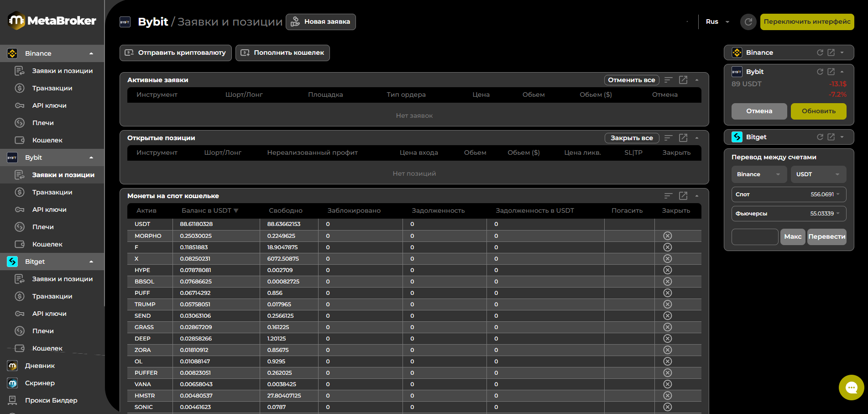This screenshot has height=414, width=868.
Task: Open the Rus language dropdown
Action: pyautogui.click(x=718, y=22)
